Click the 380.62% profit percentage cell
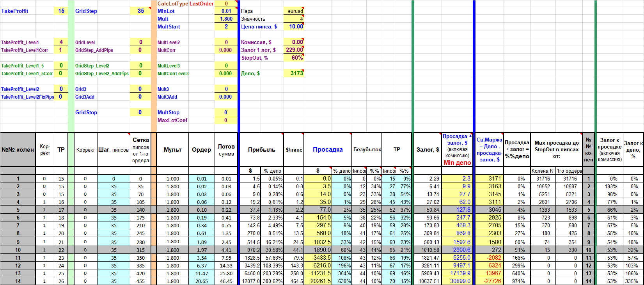This screenshot has width=644, height=285. (272, 281)
